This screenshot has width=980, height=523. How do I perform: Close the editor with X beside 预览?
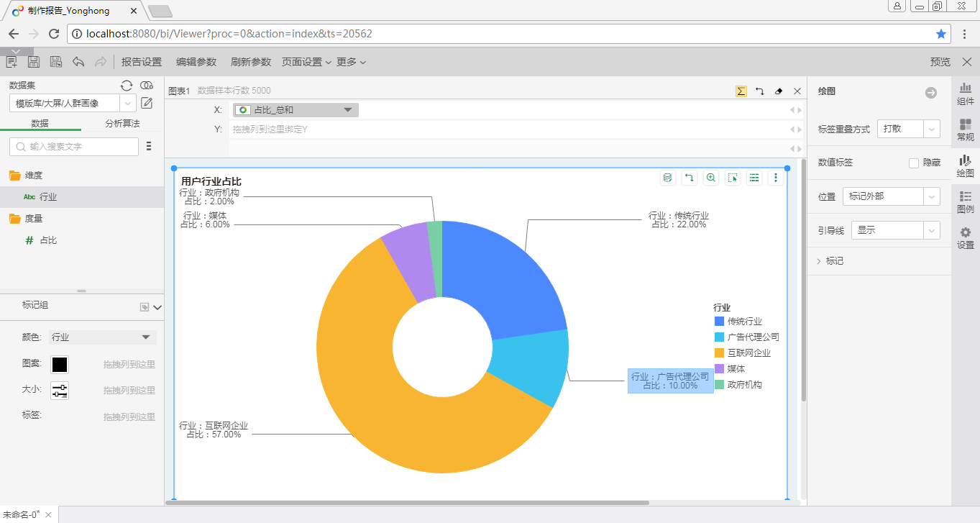pyautogui.click(x=966, y=62)
